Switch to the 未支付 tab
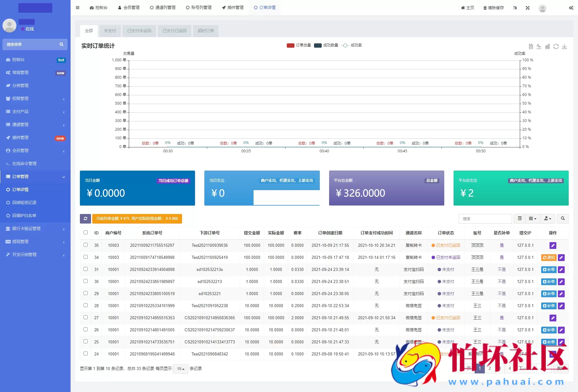 (110, 31)
